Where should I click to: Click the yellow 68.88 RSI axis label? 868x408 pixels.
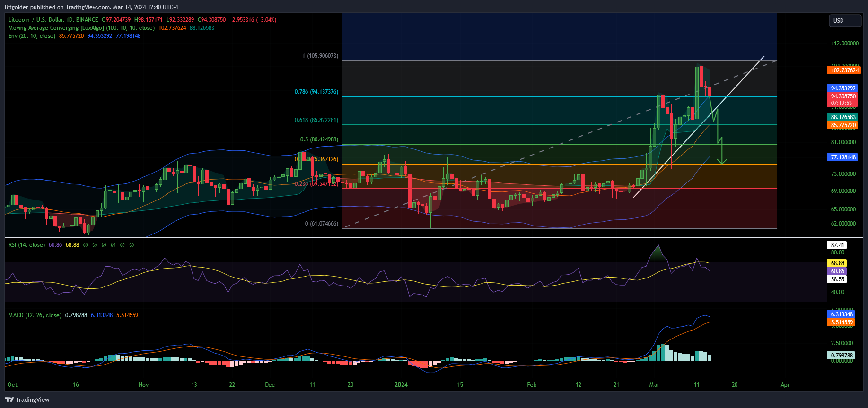point(838,263)
